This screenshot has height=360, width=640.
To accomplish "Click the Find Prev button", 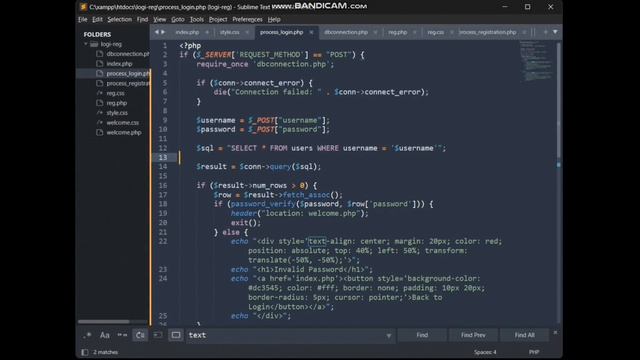I will [473, 335].
